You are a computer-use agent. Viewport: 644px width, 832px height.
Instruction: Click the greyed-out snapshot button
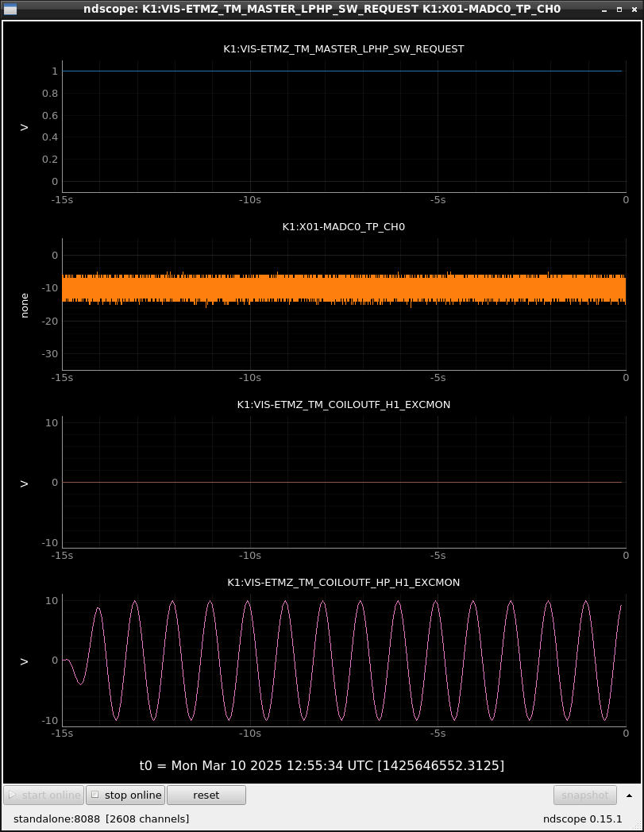[585, 795]
